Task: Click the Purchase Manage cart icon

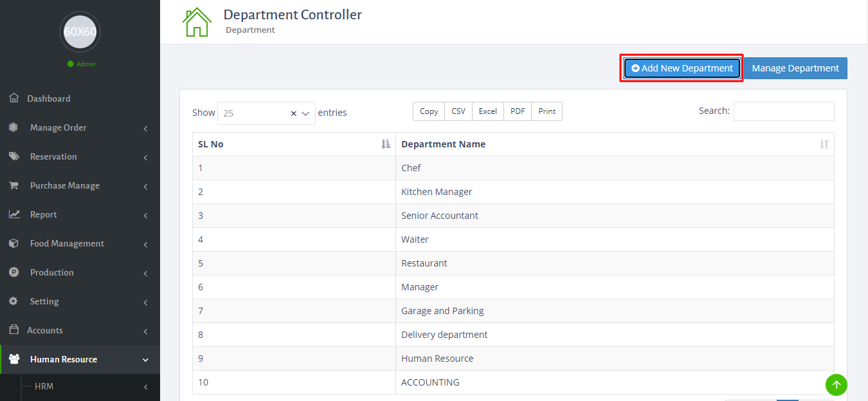Action: [14, 185]
